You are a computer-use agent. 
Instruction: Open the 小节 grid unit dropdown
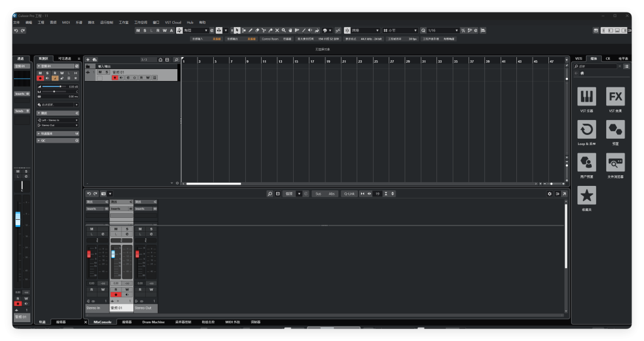(400, 30)
